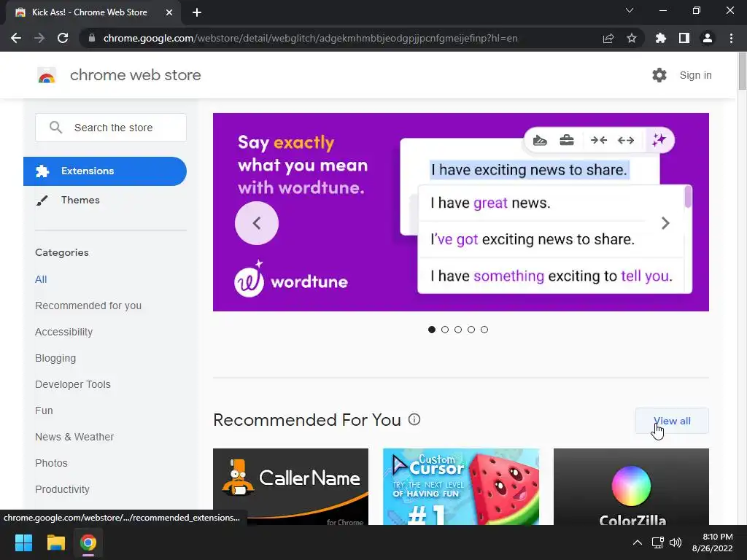Screen dimensions: 747x560
Task: Share this page icon in address bar
Action: pos(608,38)
